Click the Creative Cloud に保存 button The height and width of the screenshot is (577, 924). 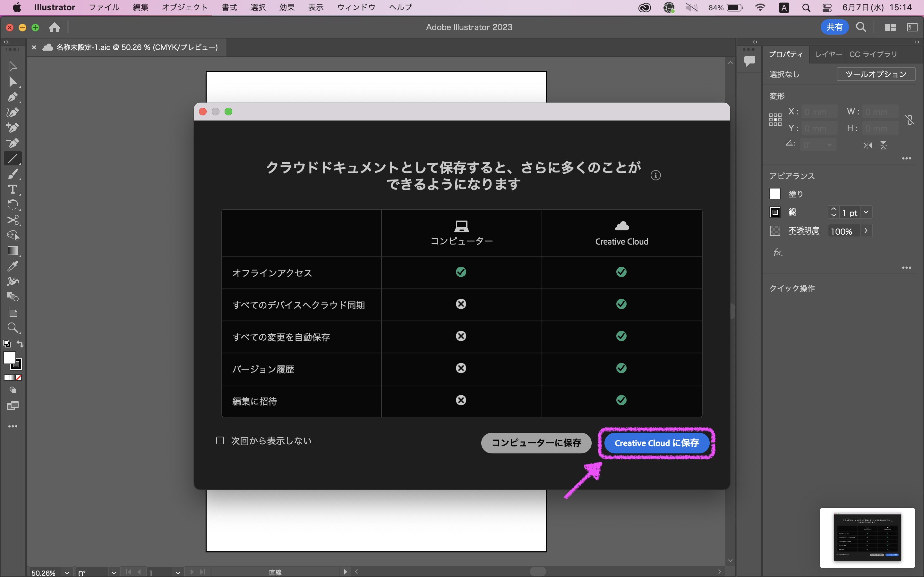point(656,443)
